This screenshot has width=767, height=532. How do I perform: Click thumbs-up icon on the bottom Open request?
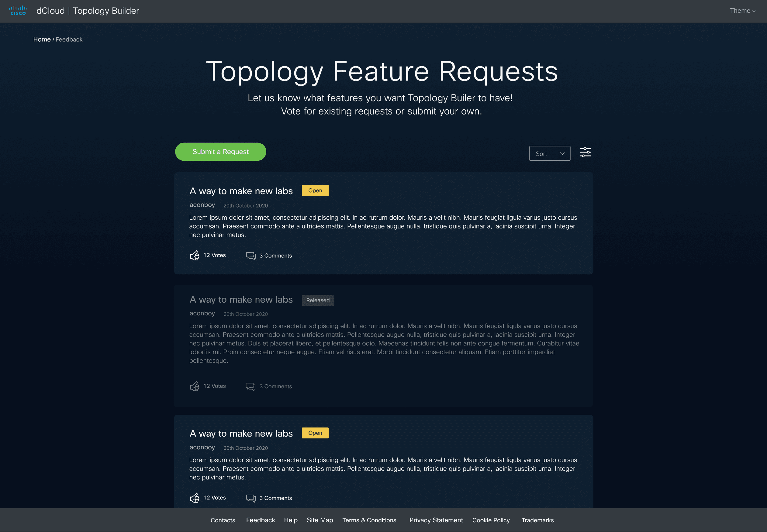click(195, 498)
